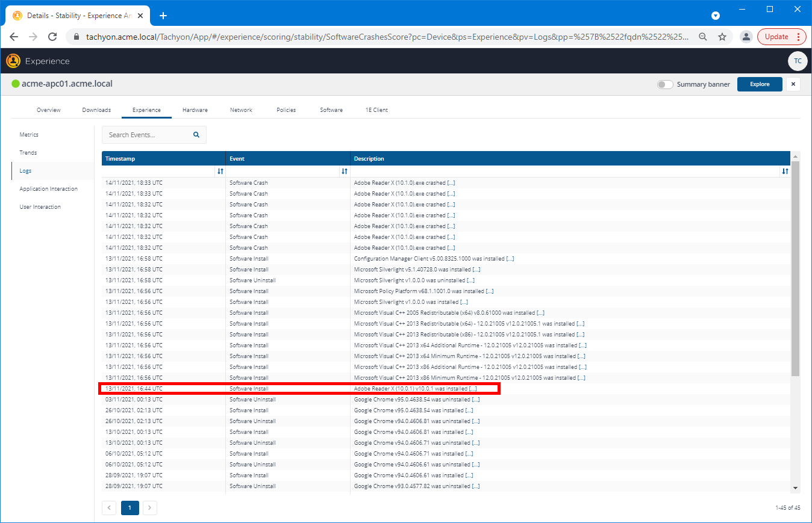Click Google Chrome v93.0.4577.82 was uninstalled

(x=417, y=486)
